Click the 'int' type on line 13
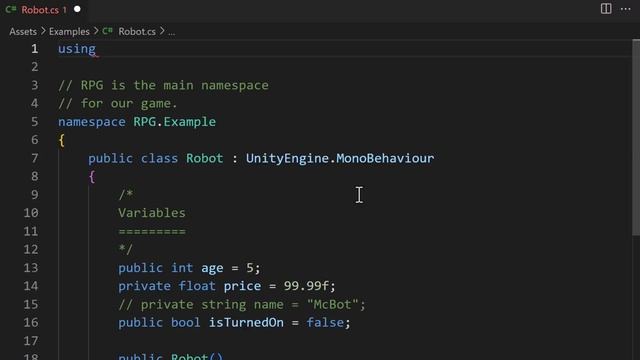 (x=182, y=268)
